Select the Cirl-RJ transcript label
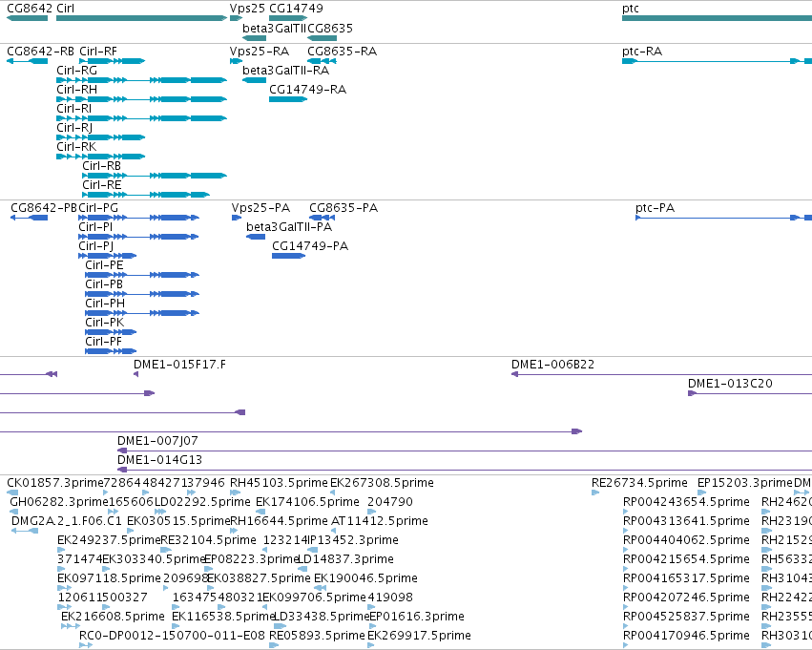Screen dimensions: 812x650 (74, 128)
